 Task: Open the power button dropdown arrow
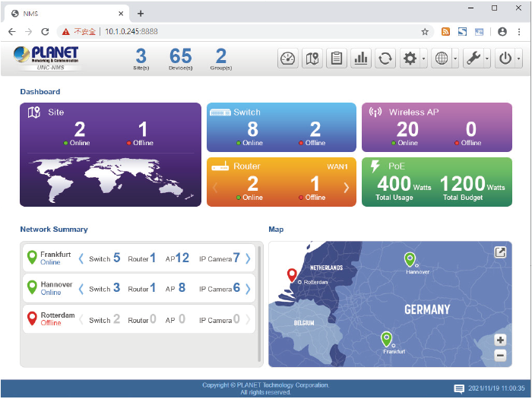click(518, 59)
